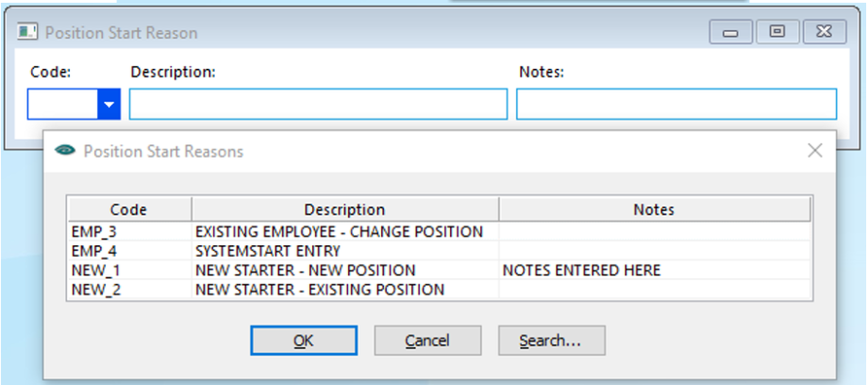Maximize the Position Start Reason window
The width and height of the screenshot is (868, 385).
(777, 32)
